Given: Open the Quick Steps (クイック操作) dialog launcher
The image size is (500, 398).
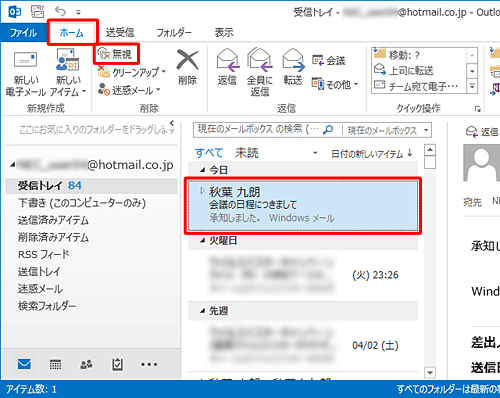Looking at the screenshot, I should [x=478, y=109].
